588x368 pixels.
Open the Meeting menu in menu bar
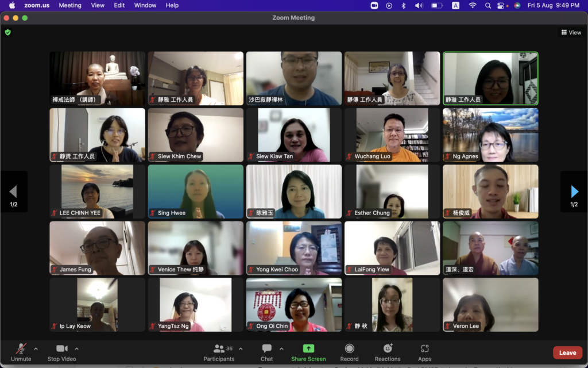click(x=70, y=5)
